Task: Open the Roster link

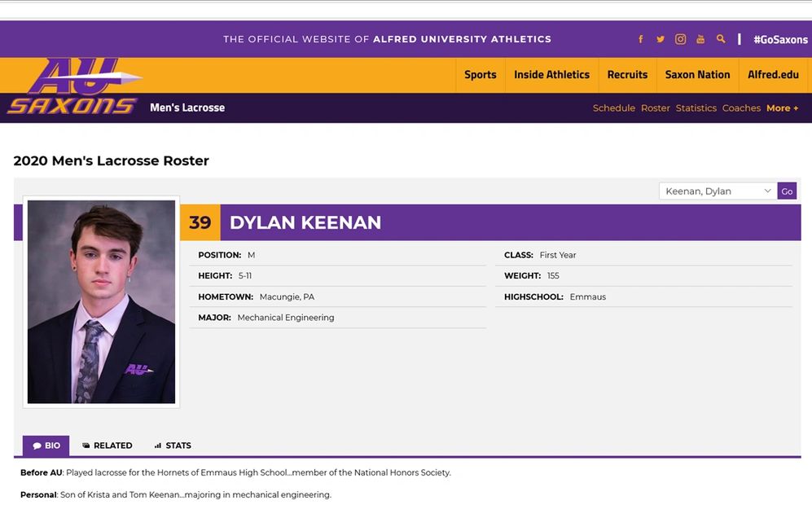Action: coord(655,108)
